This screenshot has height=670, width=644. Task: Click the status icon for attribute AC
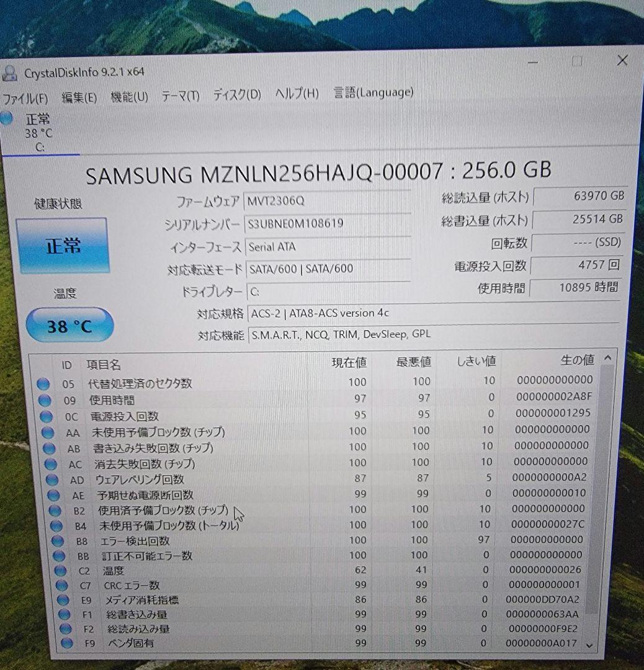coord(50,465)
